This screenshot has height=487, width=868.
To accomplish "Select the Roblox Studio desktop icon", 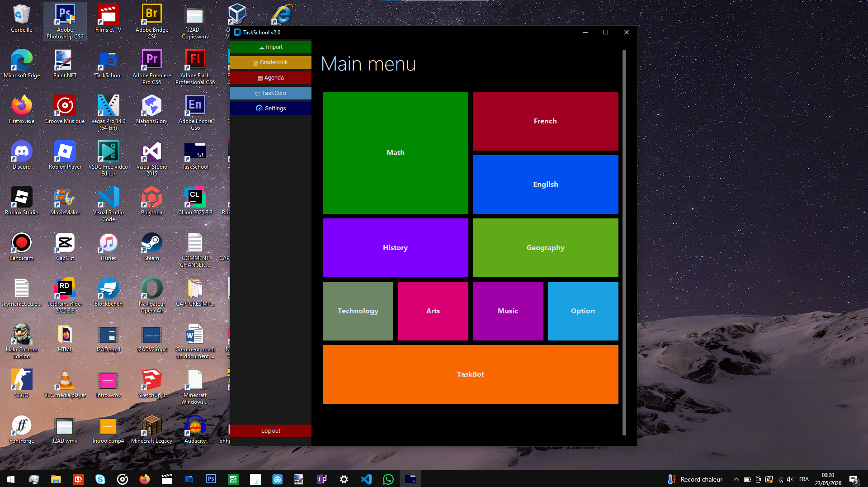I will click(22, 201).
